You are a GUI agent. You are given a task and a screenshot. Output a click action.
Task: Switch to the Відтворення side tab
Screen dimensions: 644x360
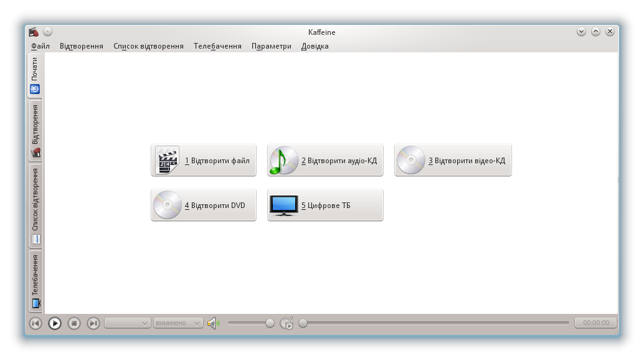[x=36, y=131]
